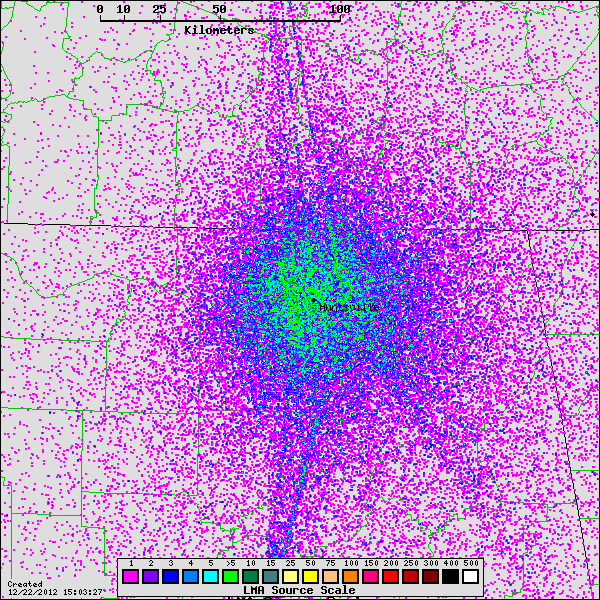Select the black swatch labeled 400

click(450, 577)
